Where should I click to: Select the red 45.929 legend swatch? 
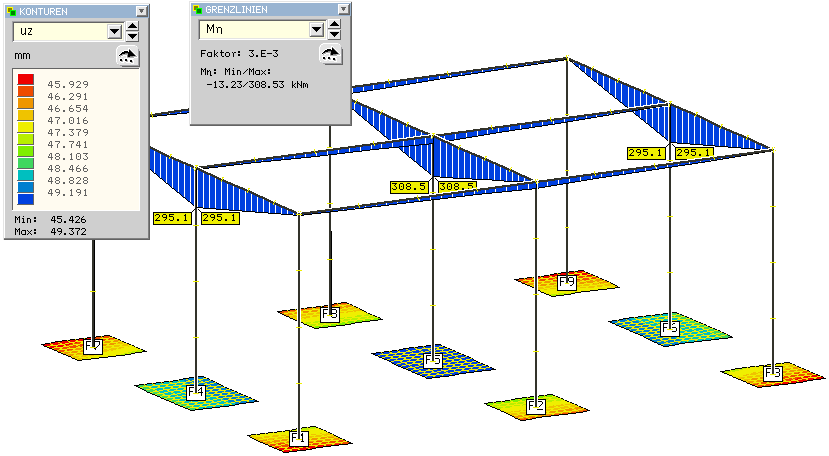(26, 79)
